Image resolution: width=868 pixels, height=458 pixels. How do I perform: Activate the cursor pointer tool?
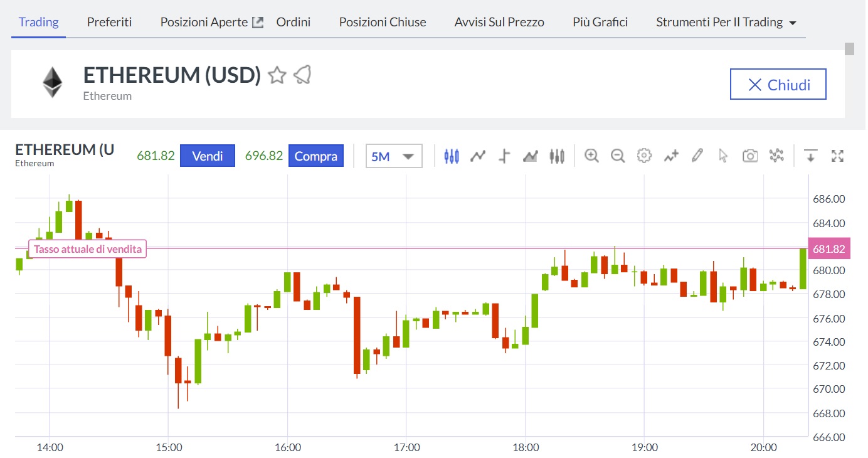pos(723,156)
